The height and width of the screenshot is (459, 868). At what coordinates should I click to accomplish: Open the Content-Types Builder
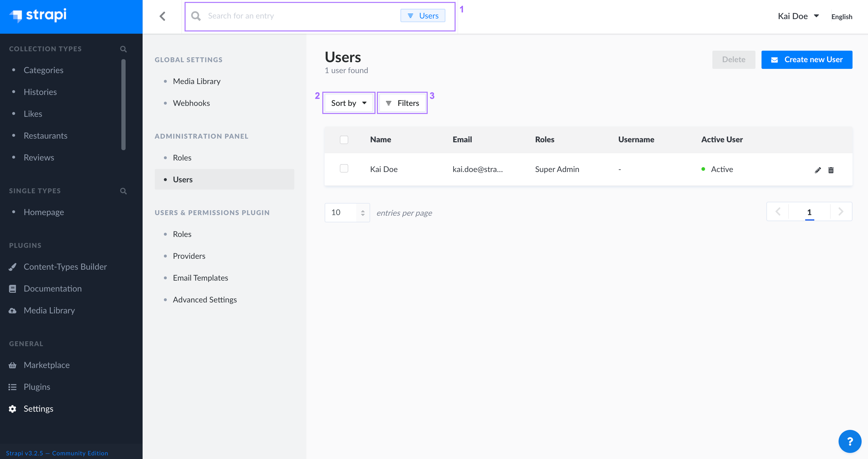point(65,267)
